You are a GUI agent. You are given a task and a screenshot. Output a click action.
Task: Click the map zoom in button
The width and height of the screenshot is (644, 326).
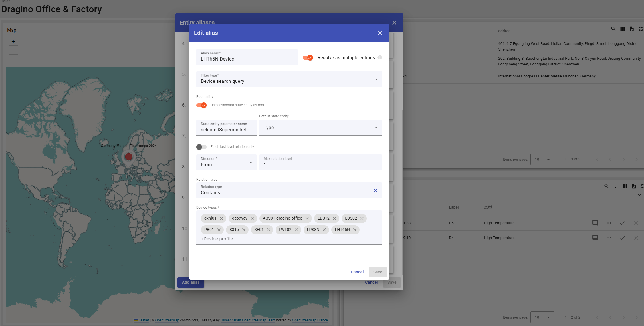pyautogui.click(x=13, y=41)
